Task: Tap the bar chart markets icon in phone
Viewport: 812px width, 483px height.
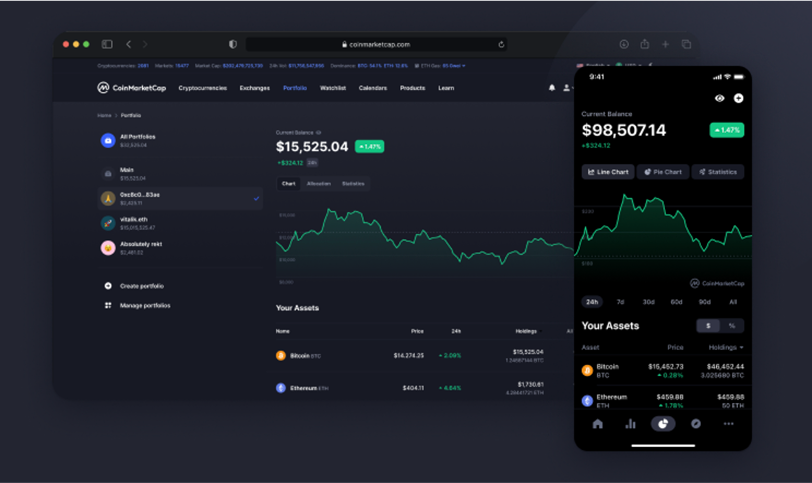Action: click(630, 424)
